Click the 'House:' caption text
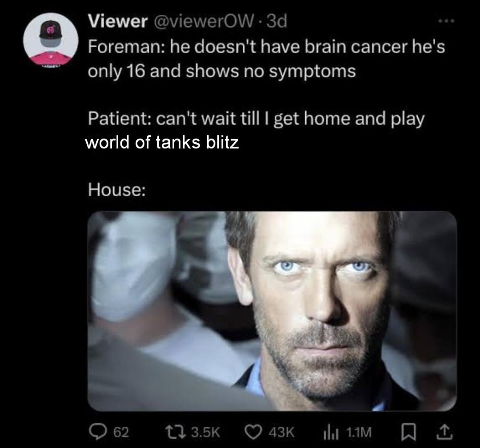480x448 pixels. click(x=117, y=189)
